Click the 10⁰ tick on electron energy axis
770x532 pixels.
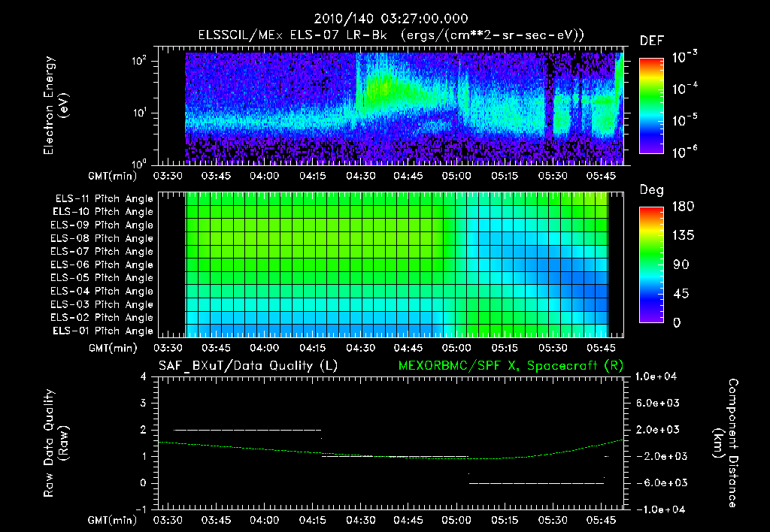139,163
